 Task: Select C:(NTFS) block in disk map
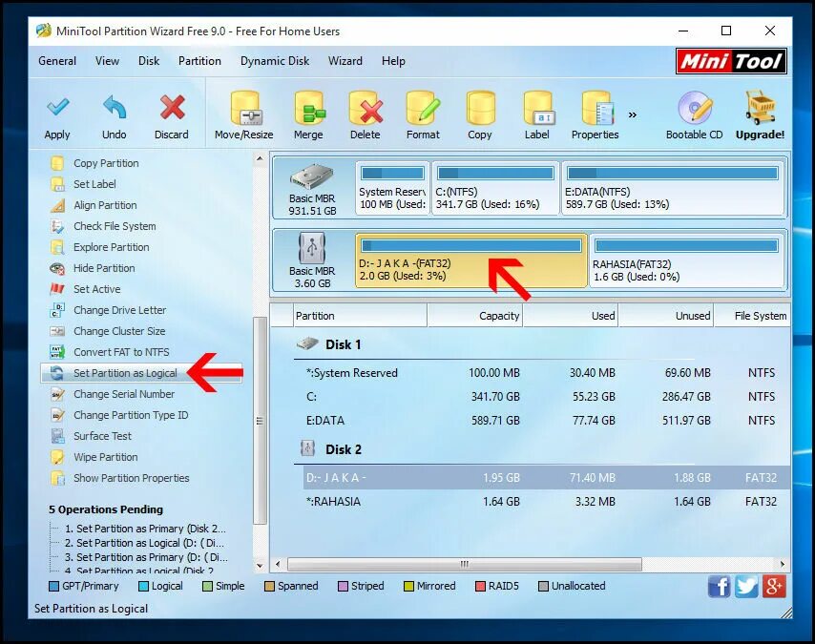[x=495, y=188]
